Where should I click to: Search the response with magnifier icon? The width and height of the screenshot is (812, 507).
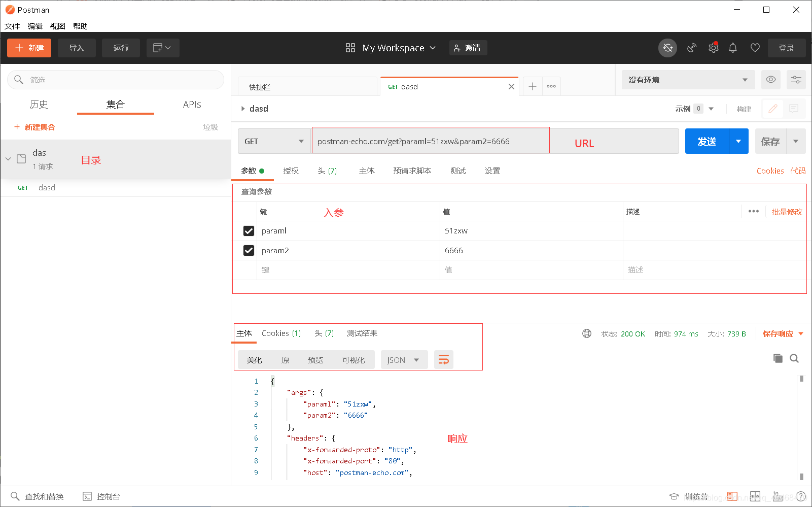794,358
